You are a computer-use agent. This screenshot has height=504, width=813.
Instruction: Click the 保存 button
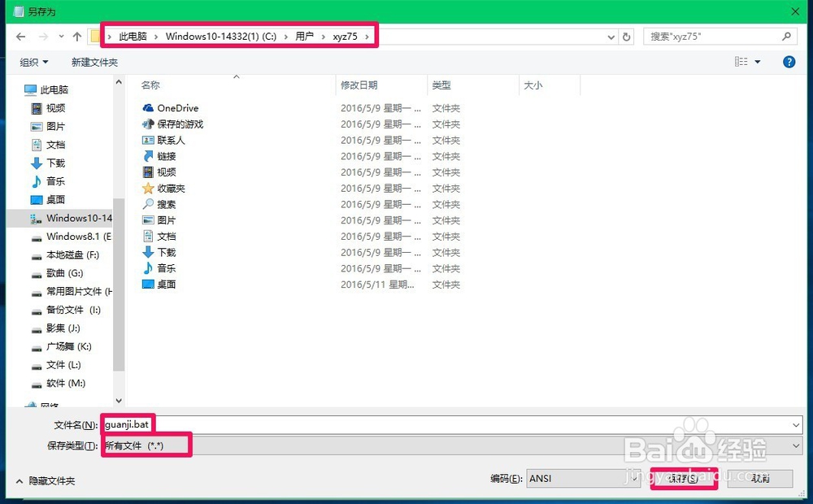[x=683, y=478]
